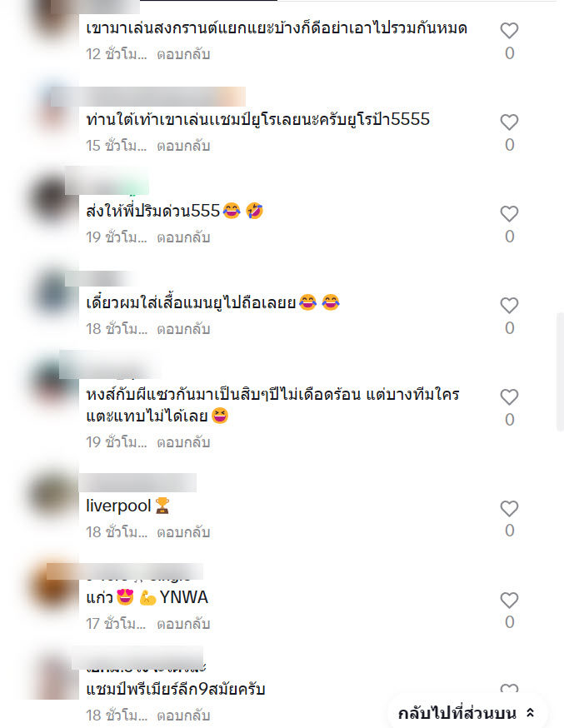This screenshot has height=728, width=564.
Task: Reply to the Songkran comment via ตอบกลับ
Action: (183, 54)
